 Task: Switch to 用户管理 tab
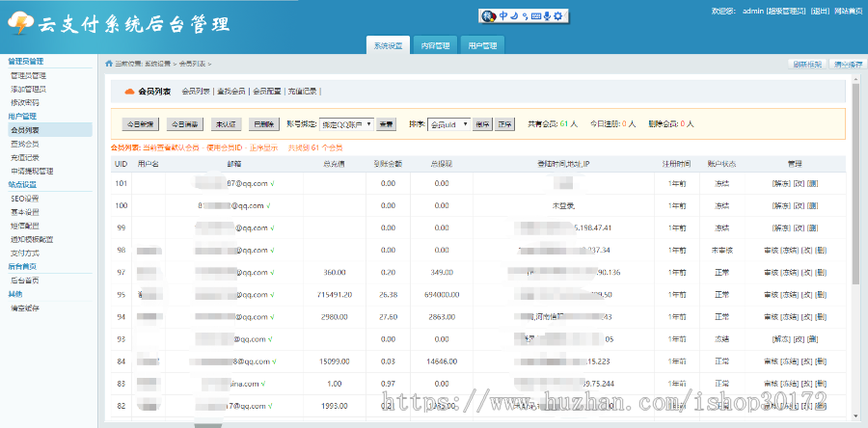coord(482,46)
